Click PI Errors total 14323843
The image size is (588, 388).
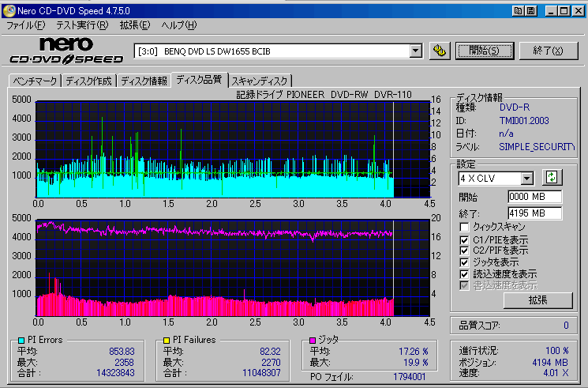115,373
